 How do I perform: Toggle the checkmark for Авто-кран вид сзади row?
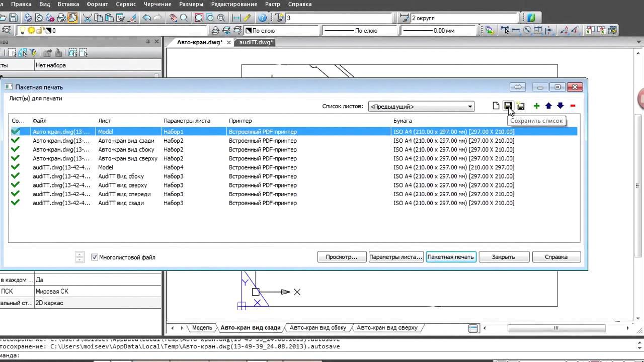[16, 141]
